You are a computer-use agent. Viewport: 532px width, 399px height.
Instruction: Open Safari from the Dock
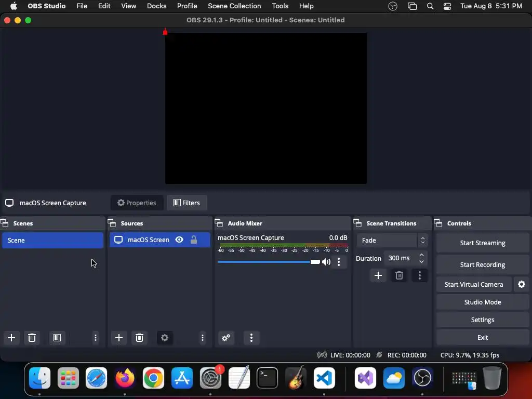(x=96, y=378)
